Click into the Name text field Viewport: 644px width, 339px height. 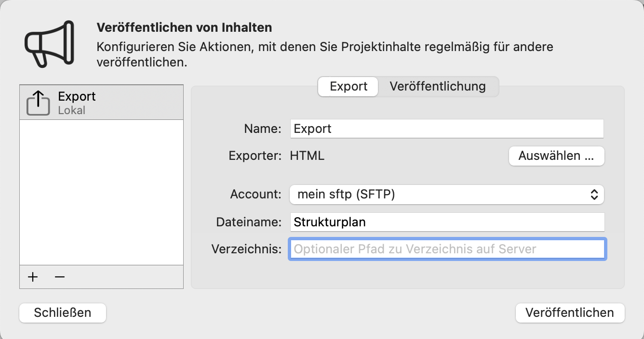pos(446,129)
